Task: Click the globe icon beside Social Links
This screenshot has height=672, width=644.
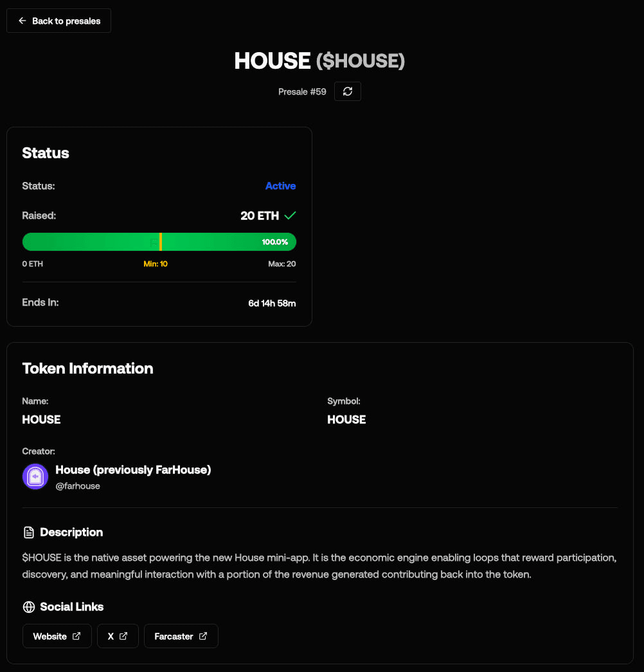Action: click(x=29, y=607)
